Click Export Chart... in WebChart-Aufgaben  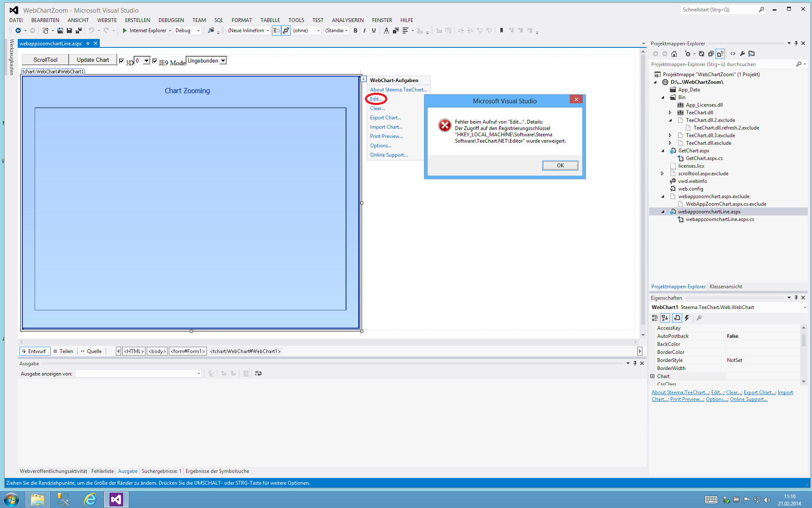[x=386, y=118]
